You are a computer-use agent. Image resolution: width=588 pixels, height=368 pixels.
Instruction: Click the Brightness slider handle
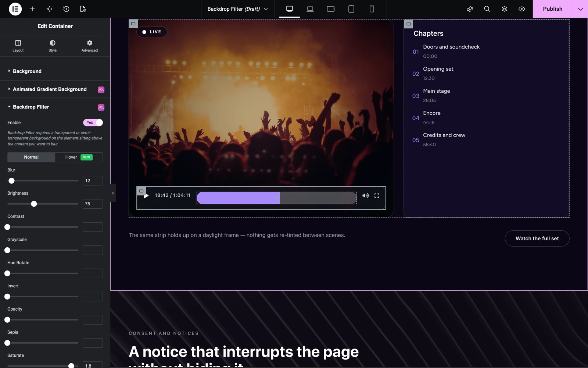(x=34, y=204)
